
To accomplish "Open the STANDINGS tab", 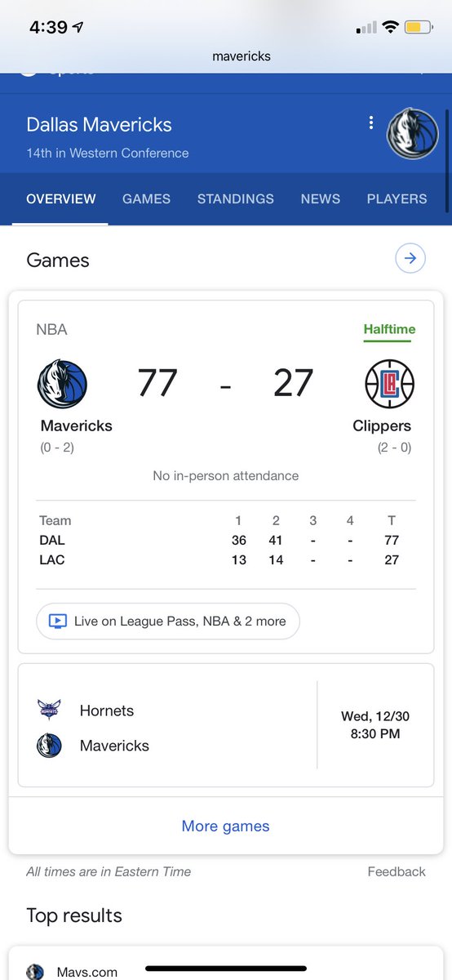I will coord(236,198).
